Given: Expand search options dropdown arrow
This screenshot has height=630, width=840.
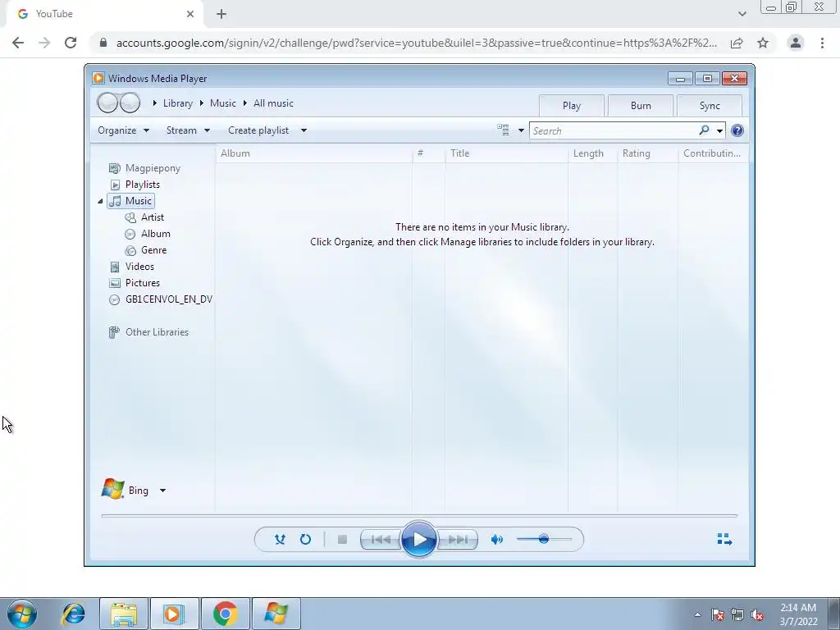Looking at the screenshot, I should 719,130.
